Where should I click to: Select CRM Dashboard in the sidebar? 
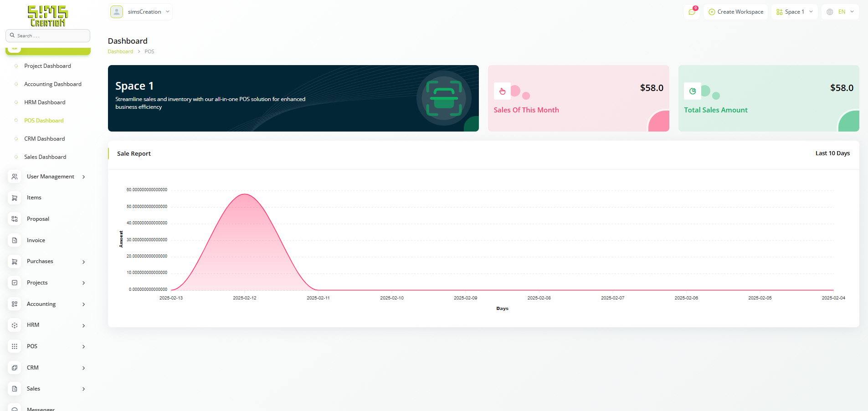pyautogui.click(x=44, y=139)
